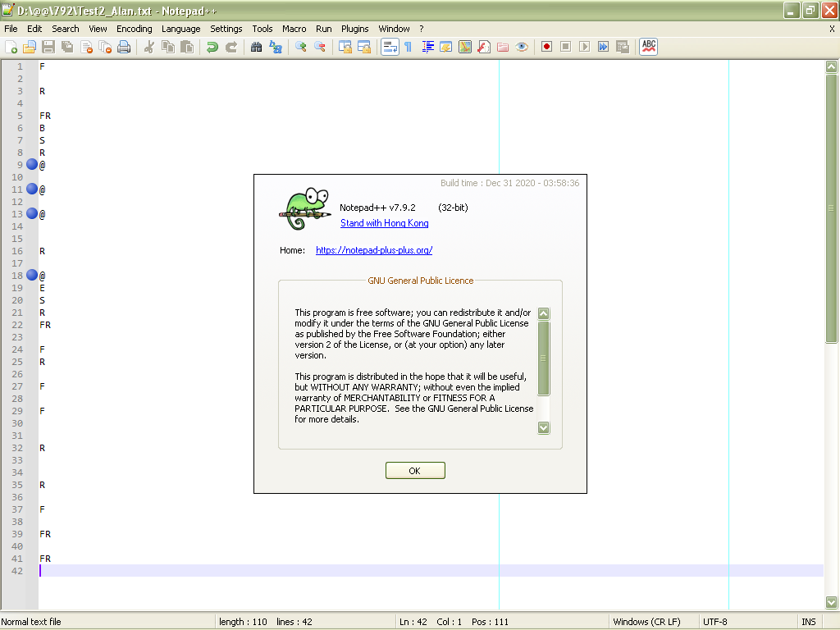Open the Tools menu
Viewport: 840px width, 630px height.
[x=262, y=29]
